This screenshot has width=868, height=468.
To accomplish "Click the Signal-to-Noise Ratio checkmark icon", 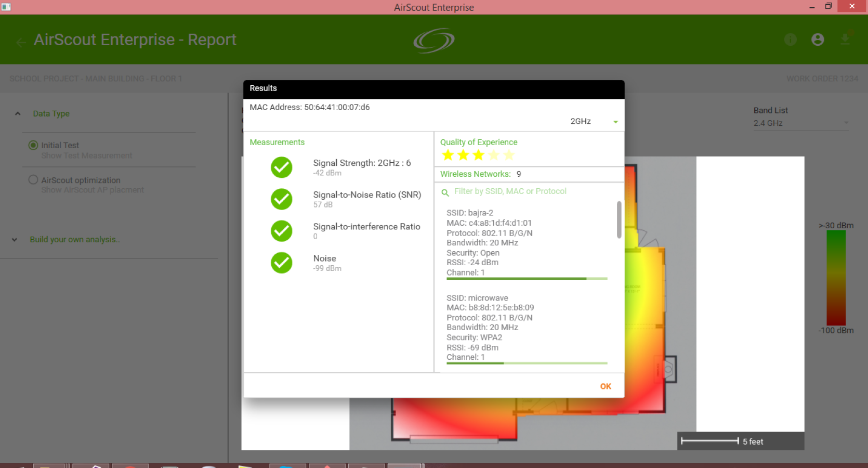I will click(282, 199).
